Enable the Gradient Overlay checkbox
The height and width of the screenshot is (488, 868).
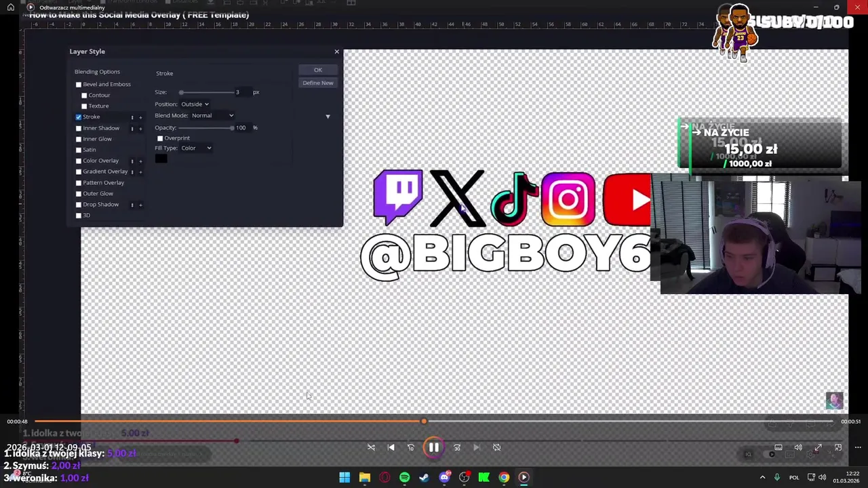click(x=79, y=171)
